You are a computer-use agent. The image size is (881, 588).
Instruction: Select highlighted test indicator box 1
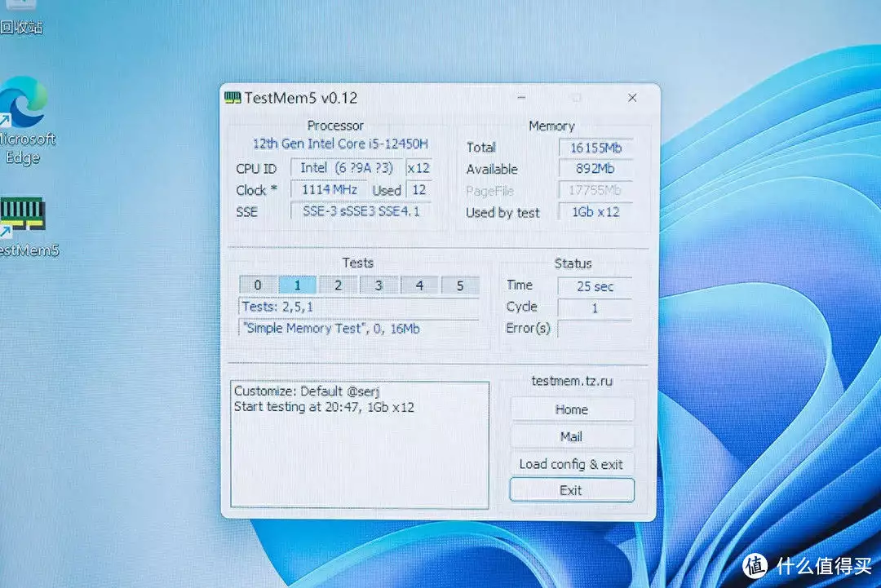(297, 285)
